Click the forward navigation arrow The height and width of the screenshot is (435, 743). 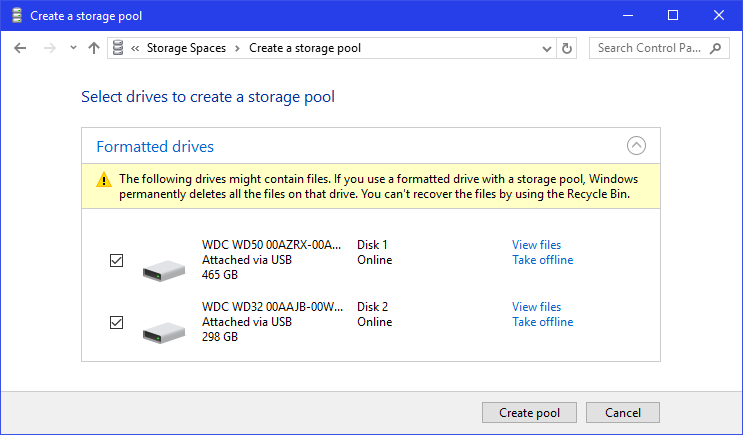(49, 48)
